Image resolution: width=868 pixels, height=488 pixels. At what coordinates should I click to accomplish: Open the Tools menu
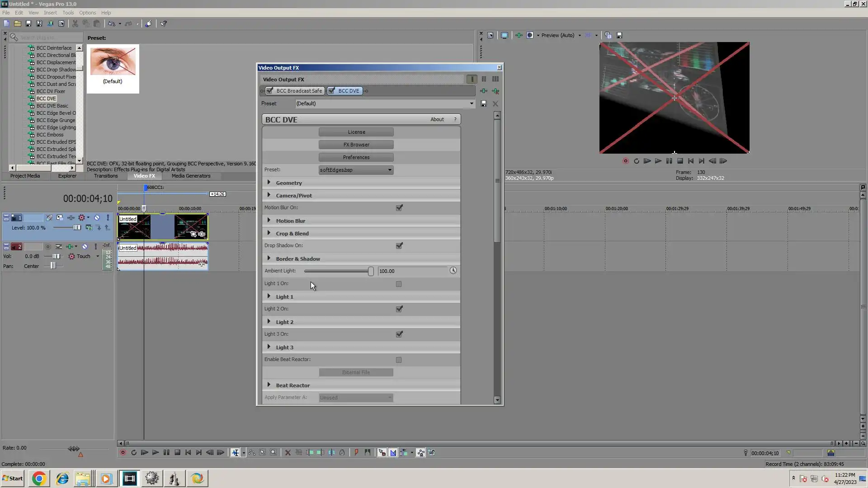coord(68,13)
